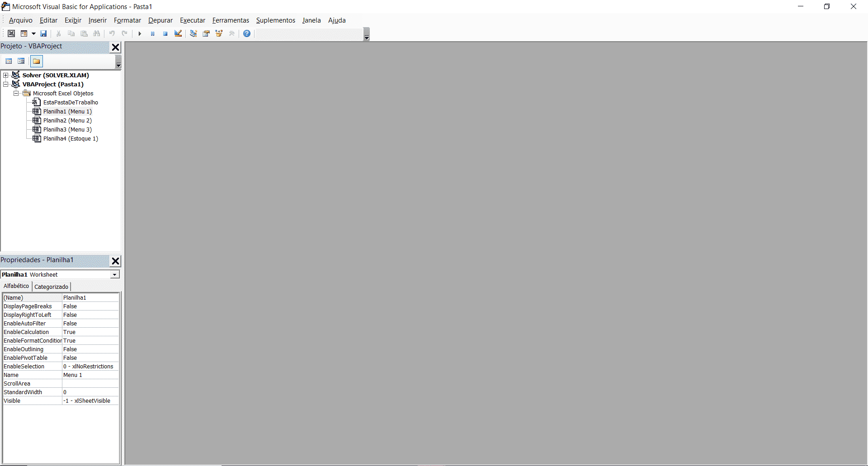Image resolution: width=868 pixels, height=466 pixels.
Task: Open Depurar menu
Action: tap(160, 20)
